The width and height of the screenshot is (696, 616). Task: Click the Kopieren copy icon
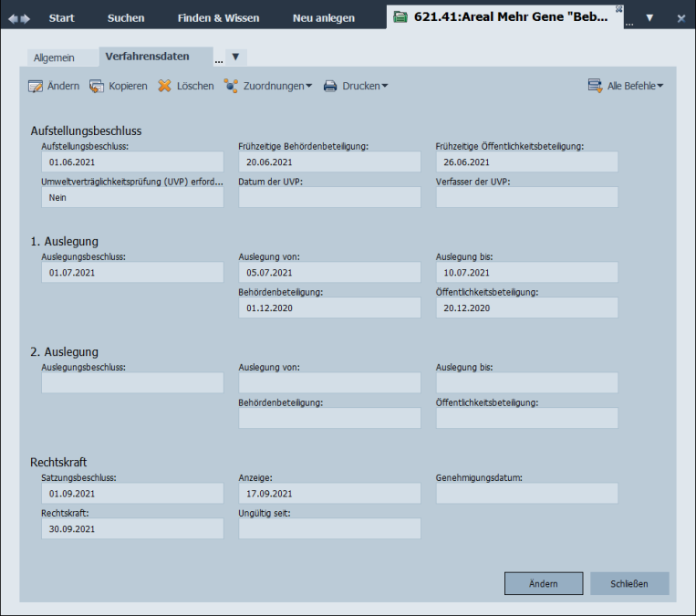[97, 87]
